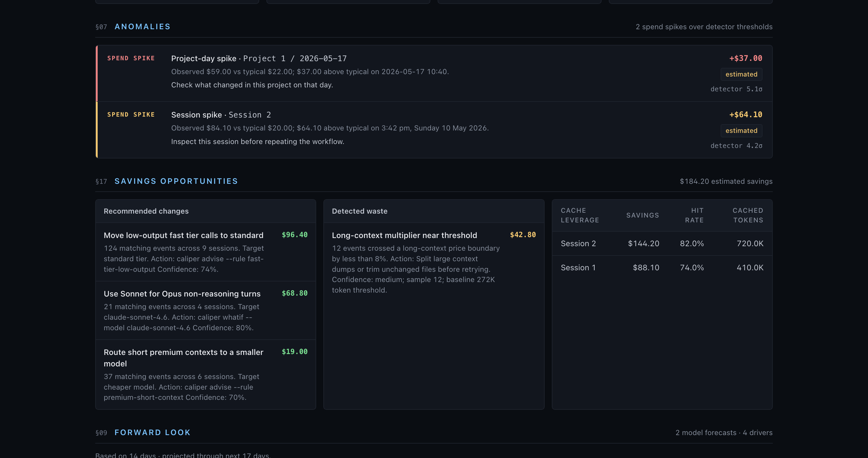Click '21 matching events across 4 sessions' description
The image size is (868, 458).
(x=182, y=317)
